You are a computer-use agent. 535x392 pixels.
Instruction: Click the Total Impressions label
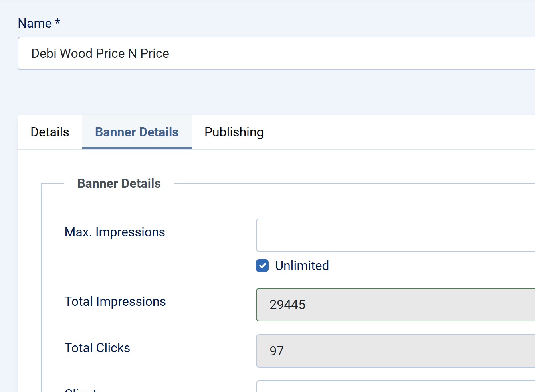(115, 301)
